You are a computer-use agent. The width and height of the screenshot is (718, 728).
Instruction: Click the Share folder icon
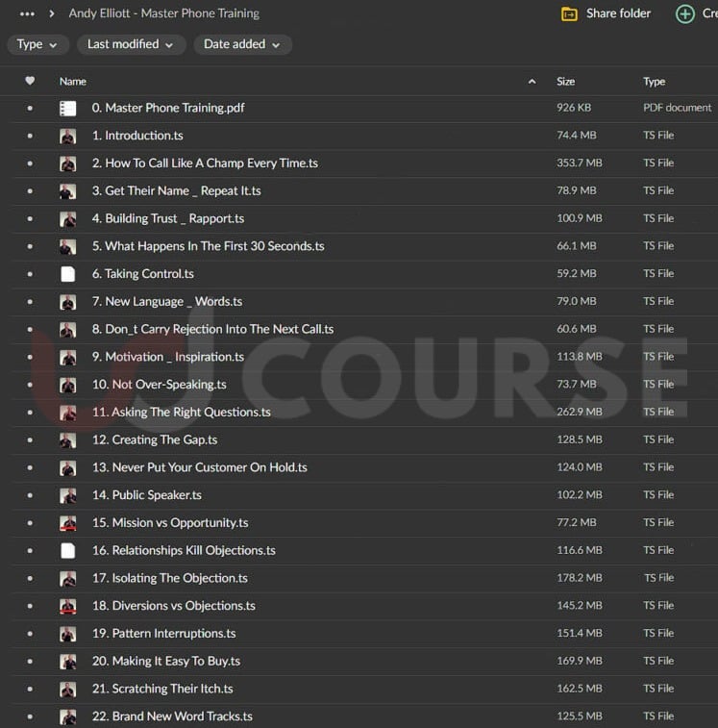(569, 14)
